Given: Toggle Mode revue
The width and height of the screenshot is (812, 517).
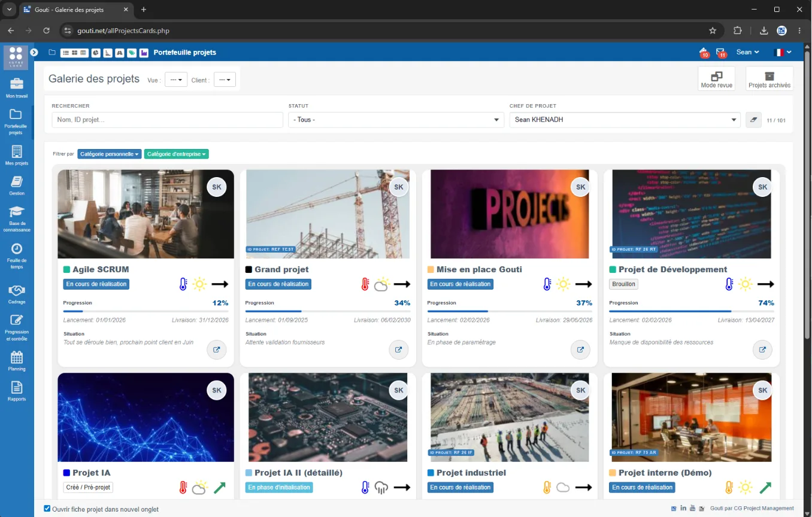Looking at the screenshot, I should [717, 79].
